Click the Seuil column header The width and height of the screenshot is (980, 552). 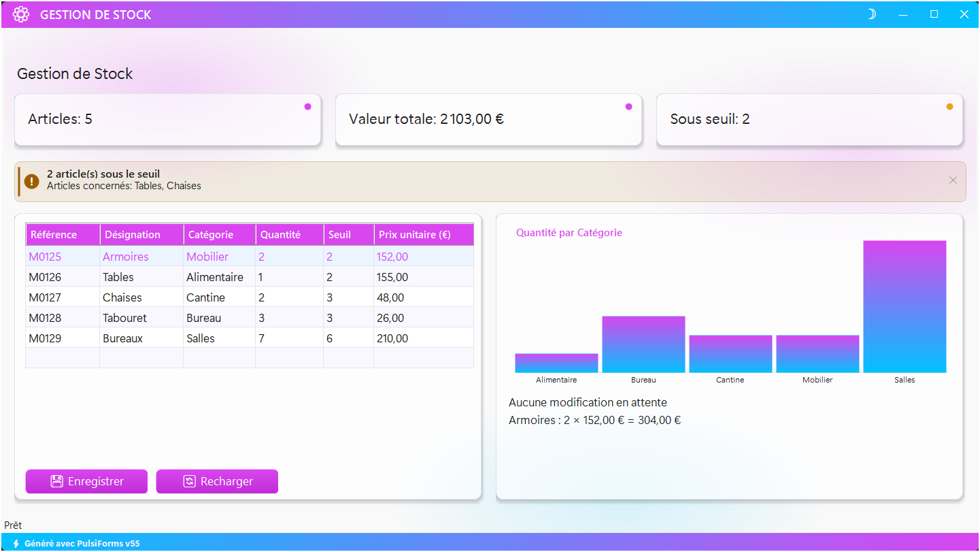pyautogui.click(x=349, y=235)
